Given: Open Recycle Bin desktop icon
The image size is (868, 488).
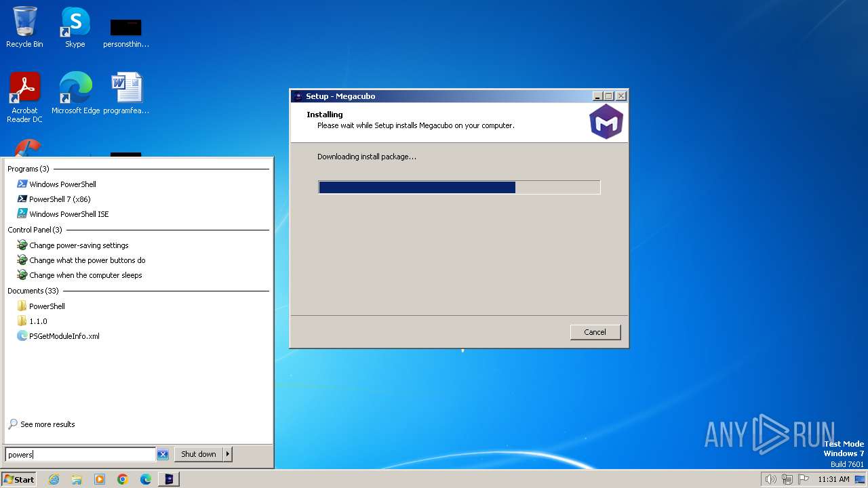Looking at the screenshot, I should [x=24, y=27].
